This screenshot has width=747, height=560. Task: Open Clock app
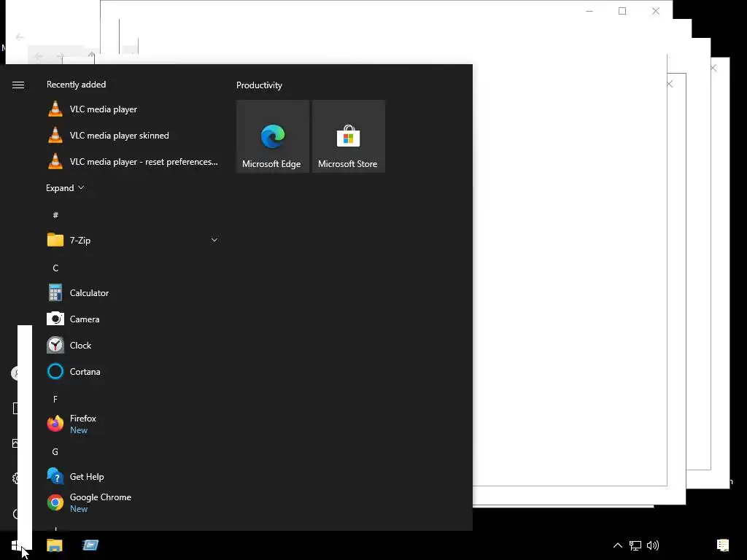point(133,345)
